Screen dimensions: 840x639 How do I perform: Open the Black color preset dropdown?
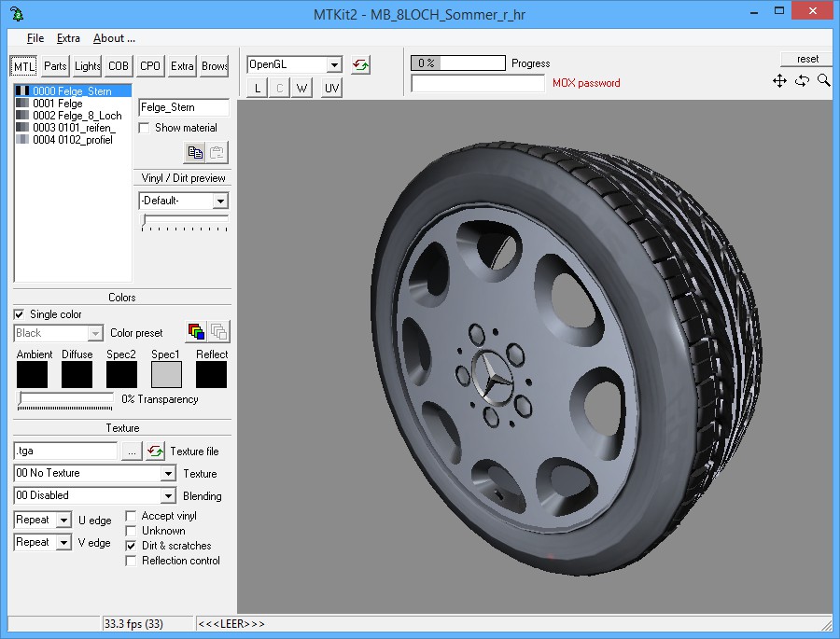pos(95,333)
